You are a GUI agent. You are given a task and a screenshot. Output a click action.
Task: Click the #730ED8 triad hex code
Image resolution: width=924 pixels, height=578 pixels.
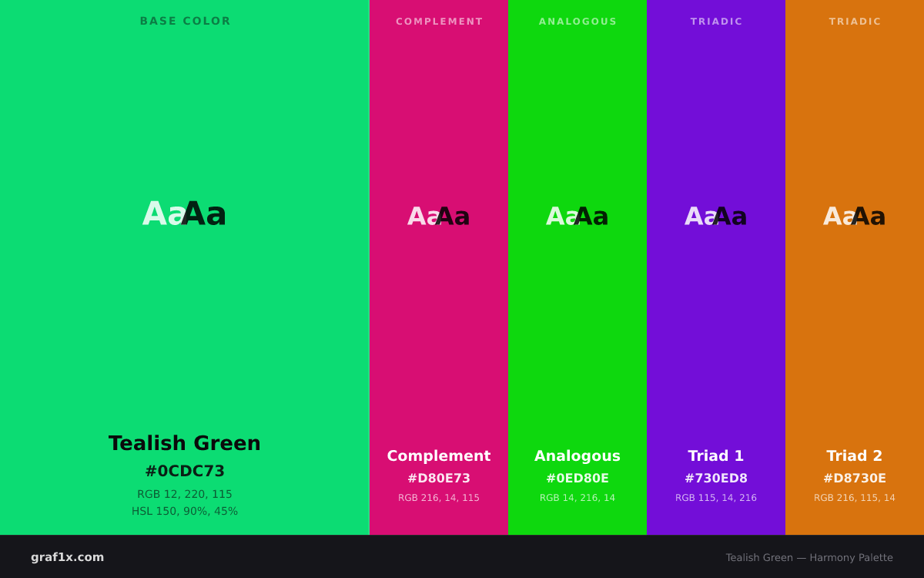(716, 478)
